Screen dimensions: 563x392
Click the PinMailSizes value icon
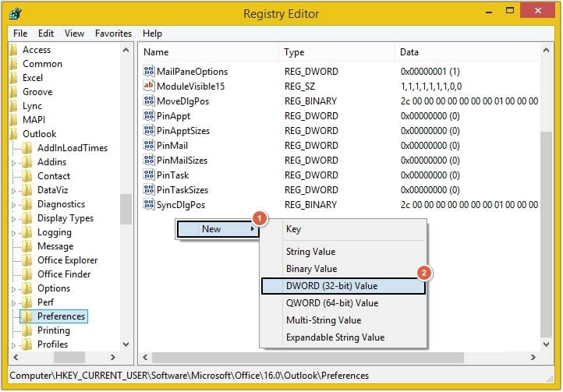click(149, 160)
